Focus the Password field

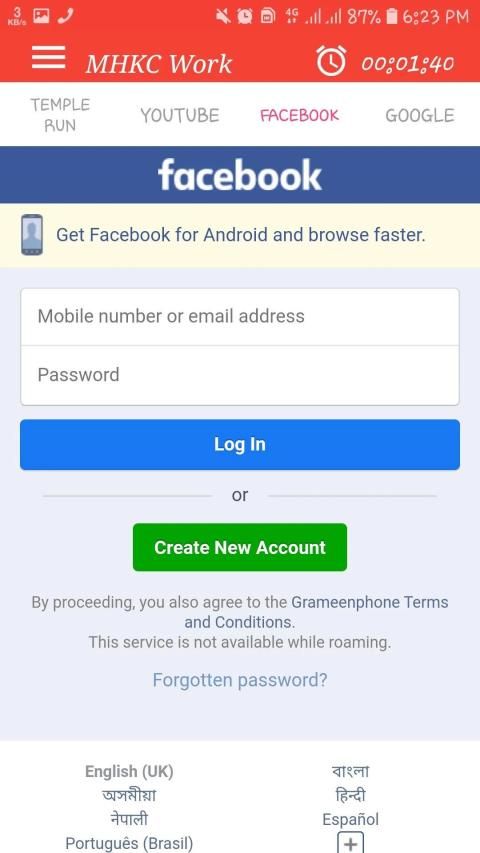(240, 375)
